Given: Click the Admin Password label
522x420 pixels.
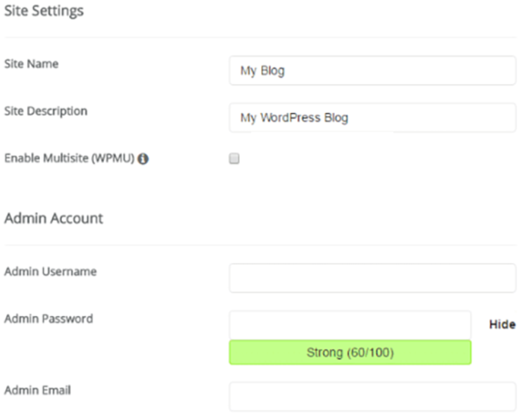Looking at the screenshot, I should 49,319.
